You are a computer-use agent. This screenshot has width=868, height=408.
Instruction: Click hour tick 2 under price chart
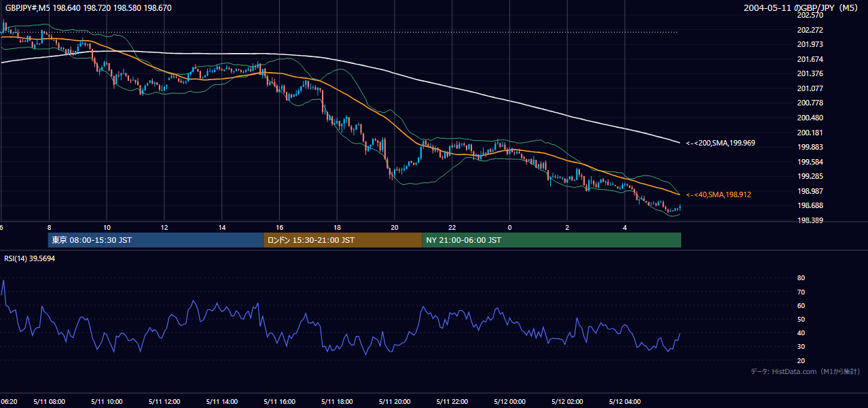click(567, 226)
